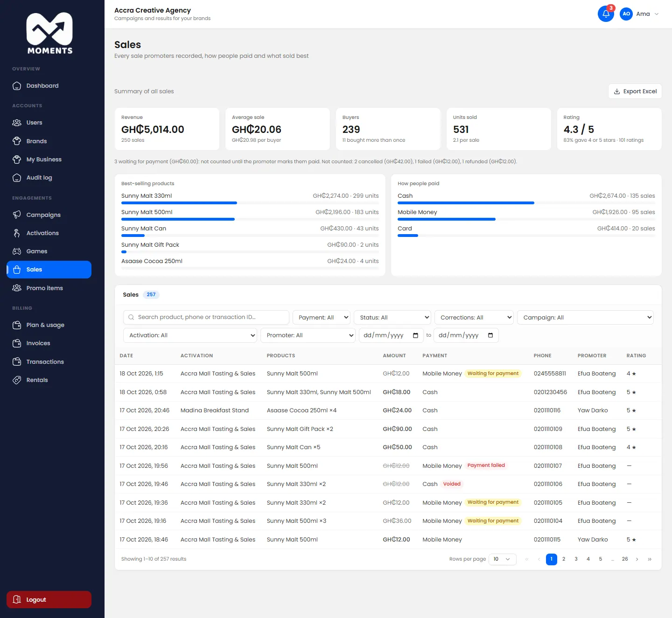672x618 pixels.
Task: Expand the Campaign: All dropdown
Action: [x=585, y=318]
